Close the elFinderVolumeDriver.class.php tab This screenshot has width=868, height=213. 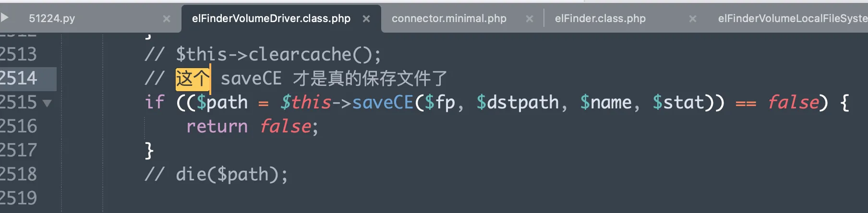click(366, 19)
